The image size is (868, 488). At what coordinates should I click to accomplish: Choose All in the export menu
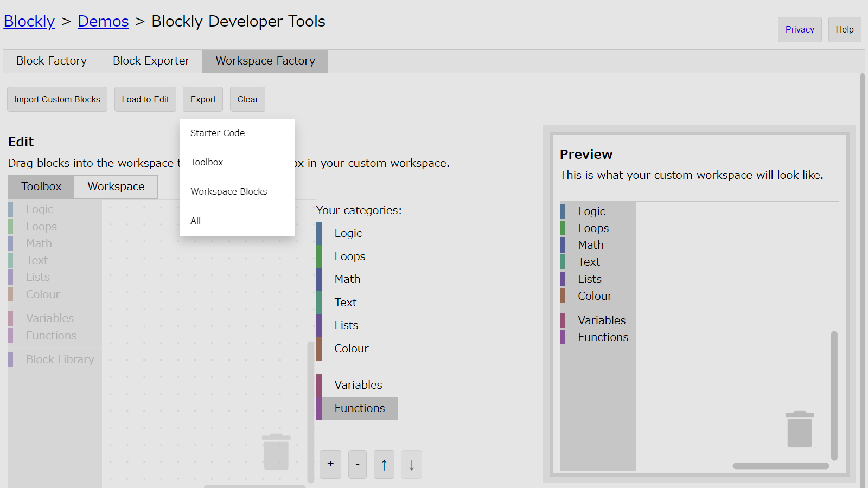click(196, 221)
